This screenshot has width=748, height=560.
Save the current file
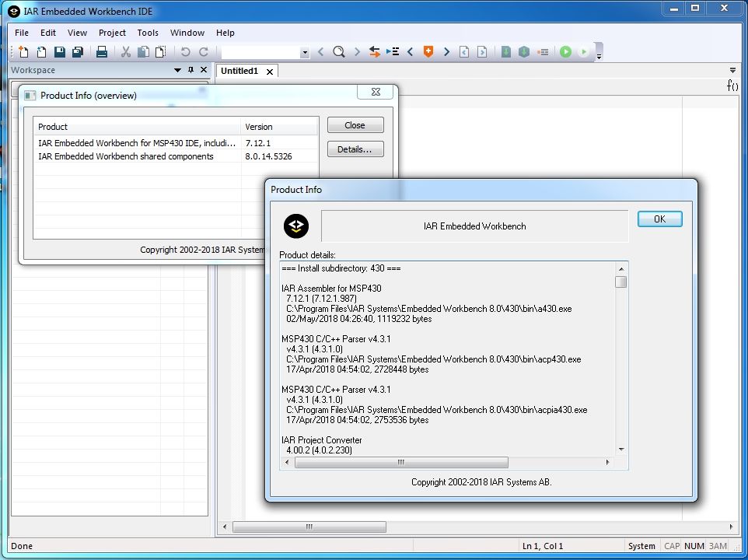pyautogui.click(x=60, y=51)
